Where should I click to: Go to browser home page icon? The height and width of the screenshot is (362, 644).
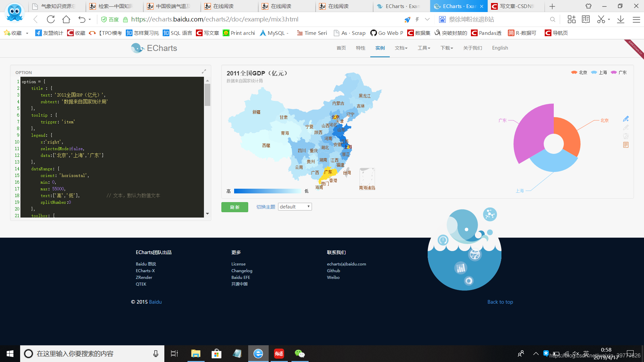point(66,19)
